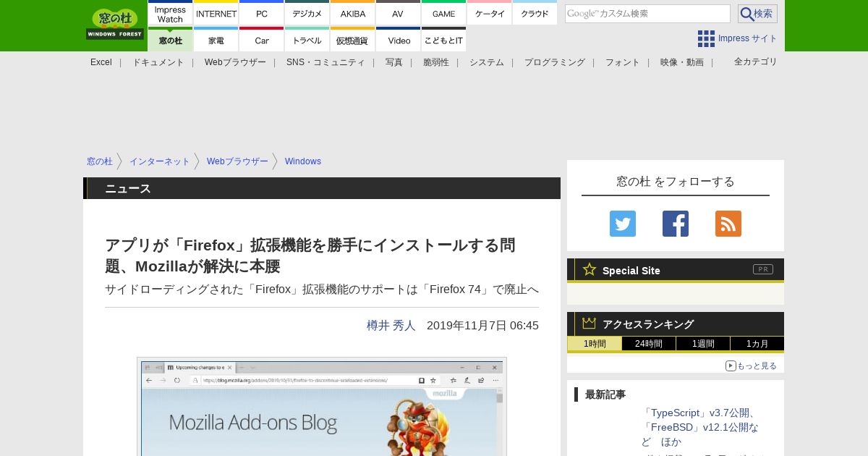Screen dimensions: 868x456
Task: Open the GAME site tab
Action: 444,13
